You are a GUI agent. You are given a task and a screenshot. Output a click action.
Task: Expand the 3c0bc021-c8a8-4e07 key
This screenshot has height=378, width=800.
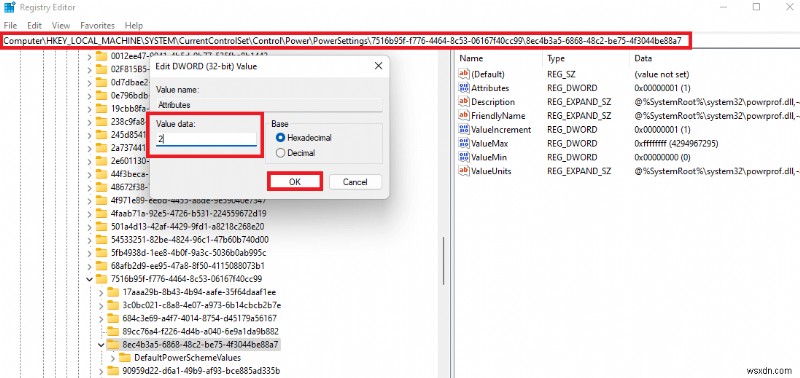[101, 306]
